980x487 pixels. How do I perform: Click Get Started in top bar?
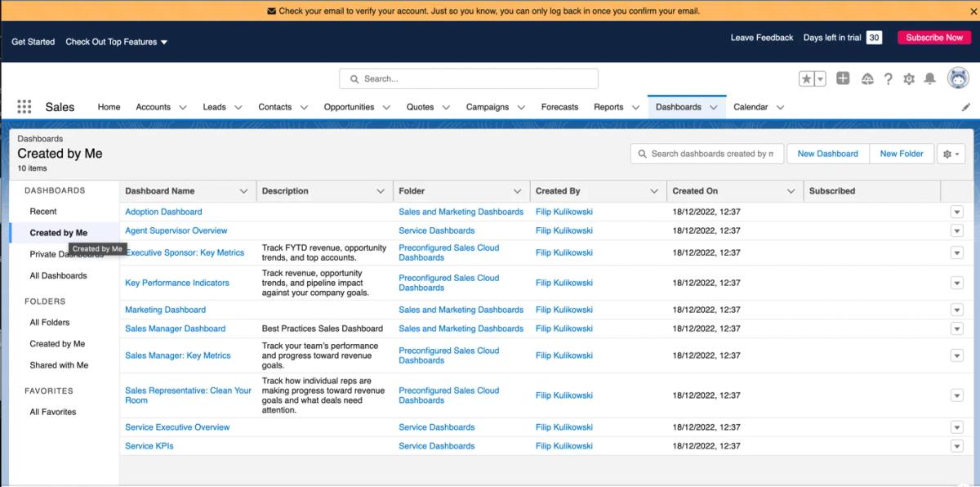(33, 42)
